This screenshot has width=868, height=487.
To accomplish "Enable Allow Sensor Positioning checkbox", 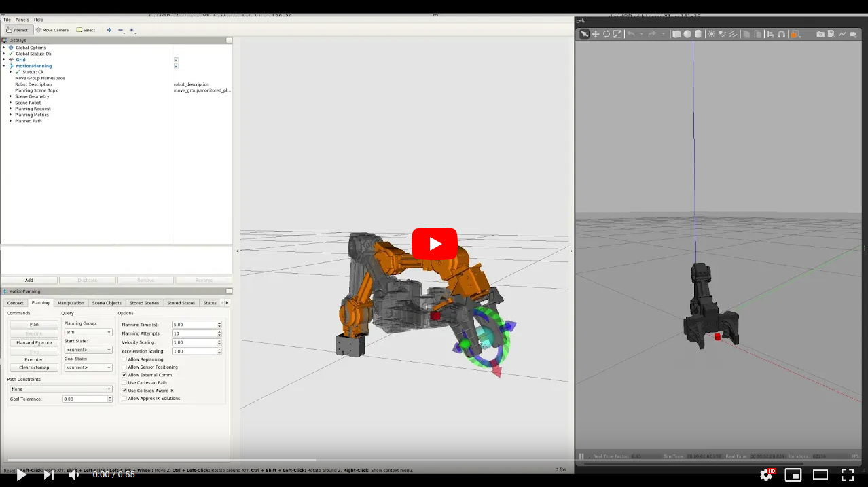I will 124,367.
